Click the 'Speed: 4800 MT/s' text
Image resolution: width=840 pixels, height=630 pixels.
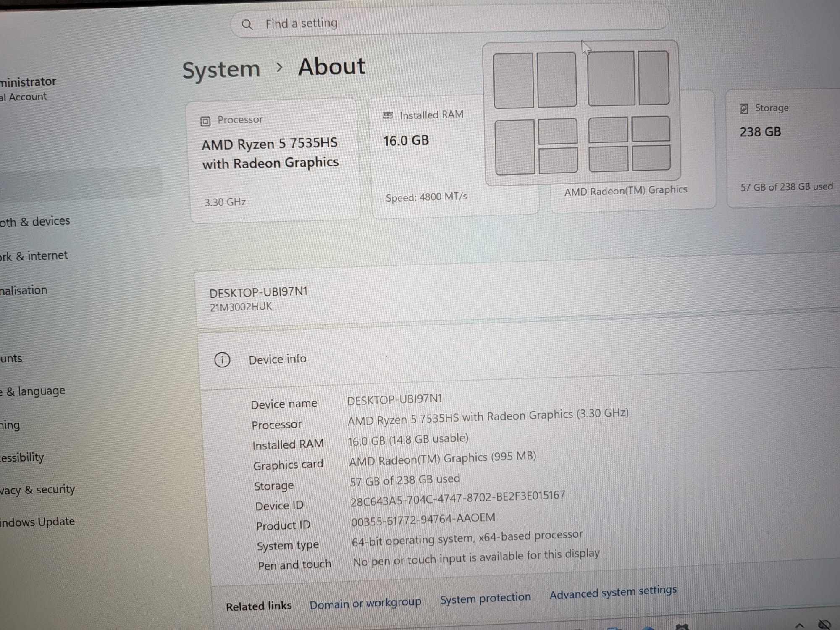point(426,197)
